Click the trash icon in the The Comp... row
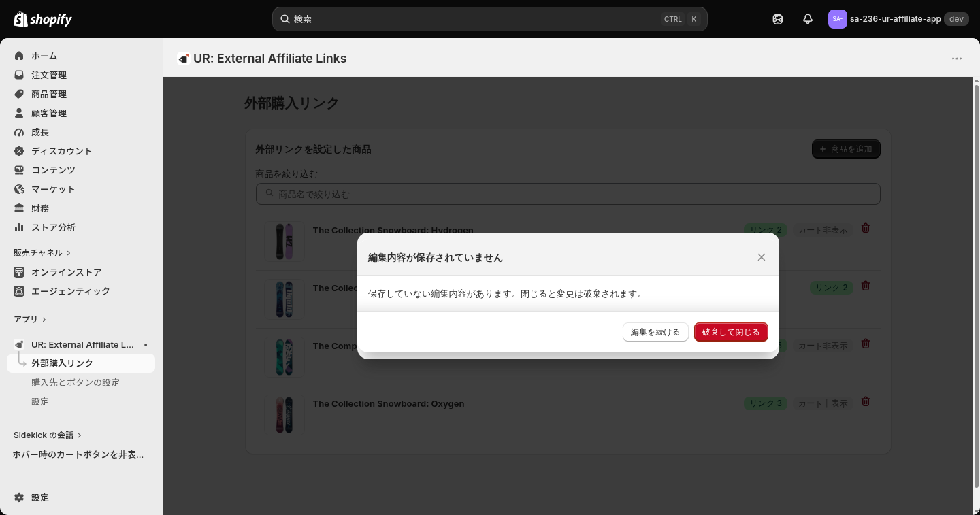 pyautogui.click(x=866, y=344)
